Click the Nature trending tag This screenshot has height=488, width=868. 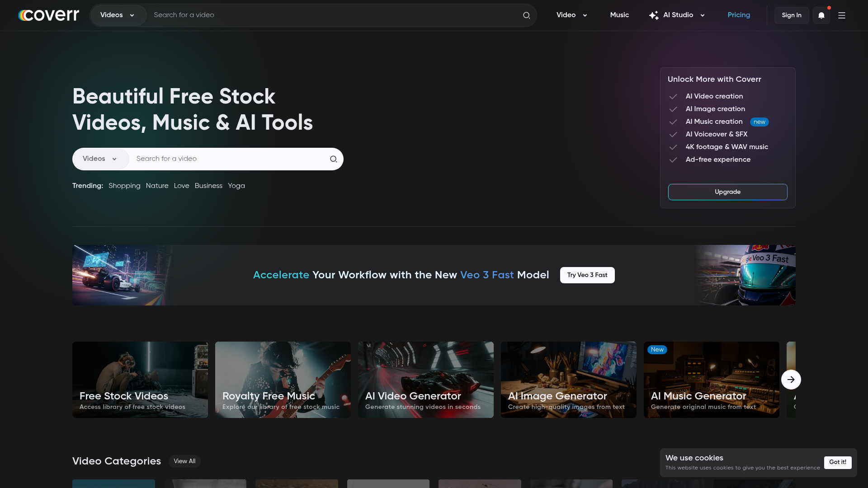(157, 186)
